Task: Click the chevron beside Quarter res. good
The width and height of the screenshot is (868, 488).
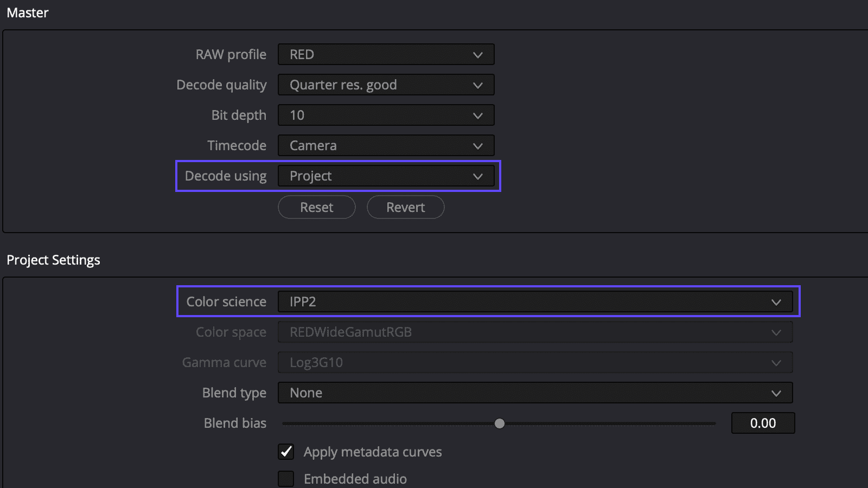Action: coord(478,85)
